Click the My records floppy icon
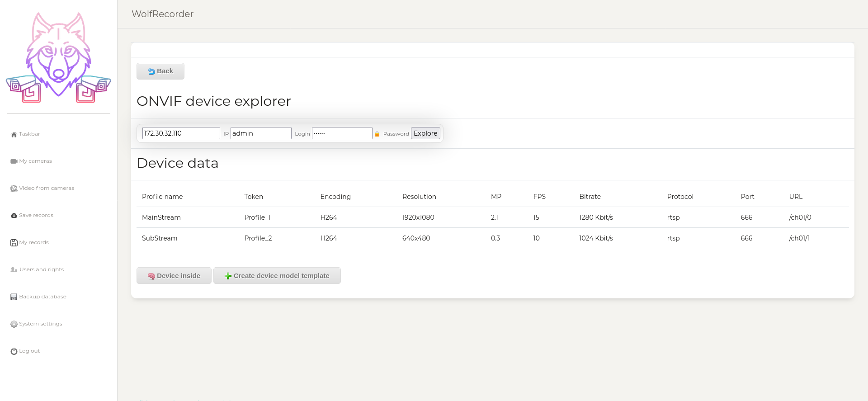Screen dimensions: 868x401 (x=14, y=243)
